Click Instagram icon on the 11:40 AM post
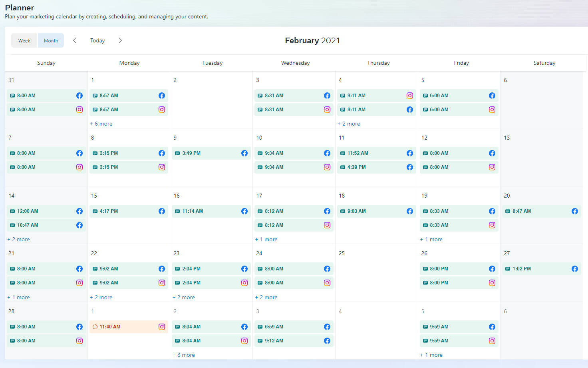Viewport: 588px width, 368px height. tap(162, 327)
